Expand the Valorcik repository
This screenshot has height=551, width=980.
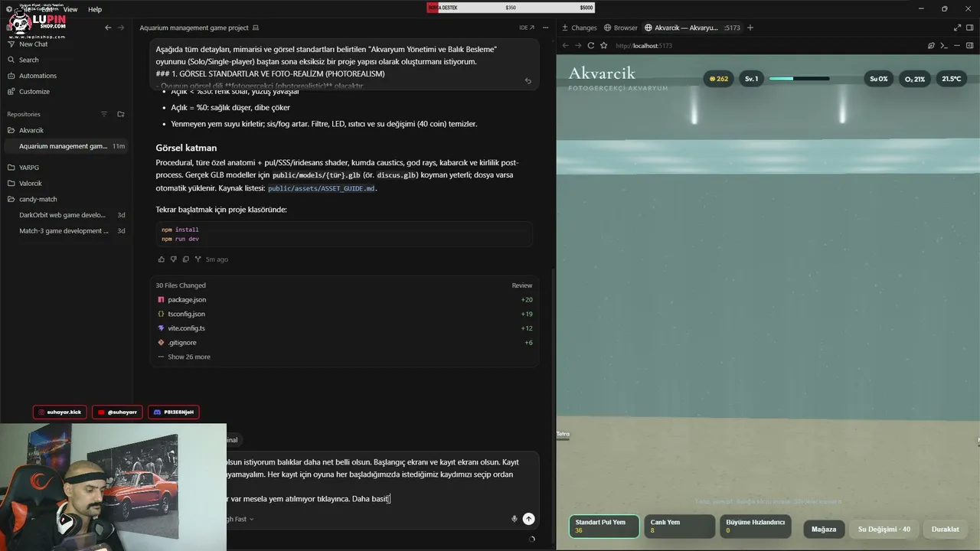point(31,184)
